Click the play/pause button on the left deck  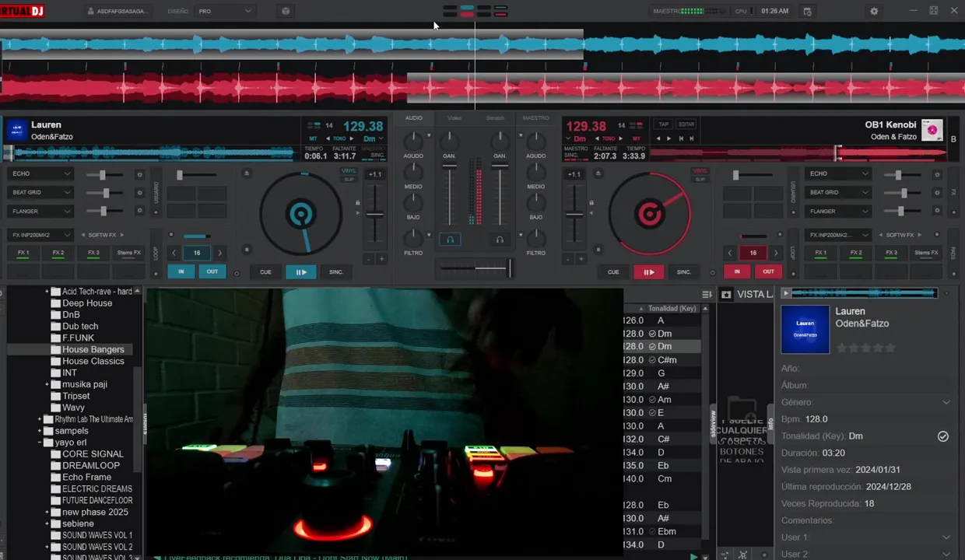point(300,271)
